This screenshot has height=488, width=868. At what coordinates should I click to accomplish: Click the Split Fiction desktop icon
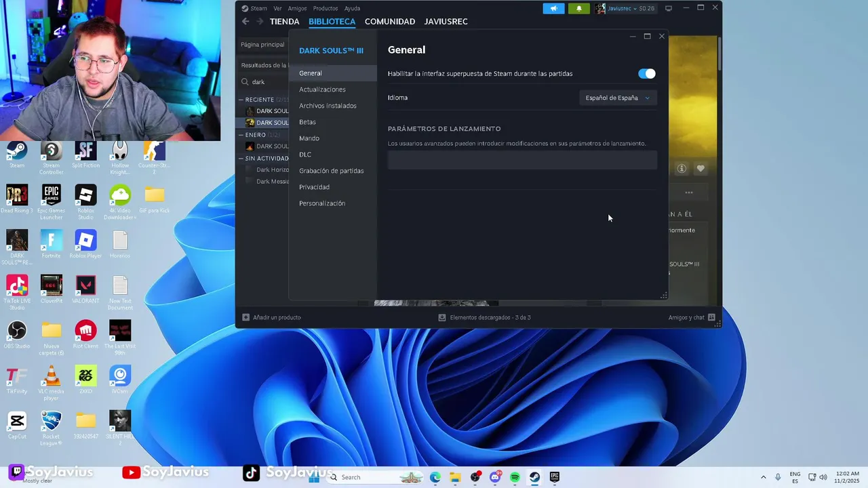pyautogui.click(x=85, y=155)
